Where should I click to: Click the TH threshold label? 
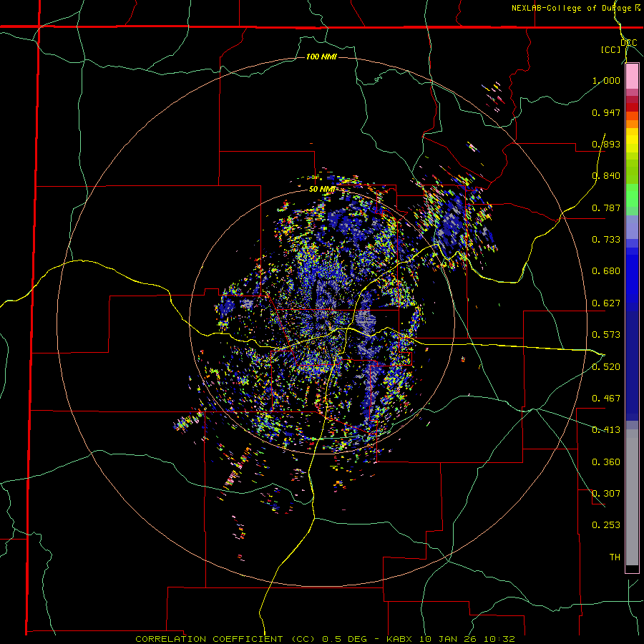(x=615, y=557)
